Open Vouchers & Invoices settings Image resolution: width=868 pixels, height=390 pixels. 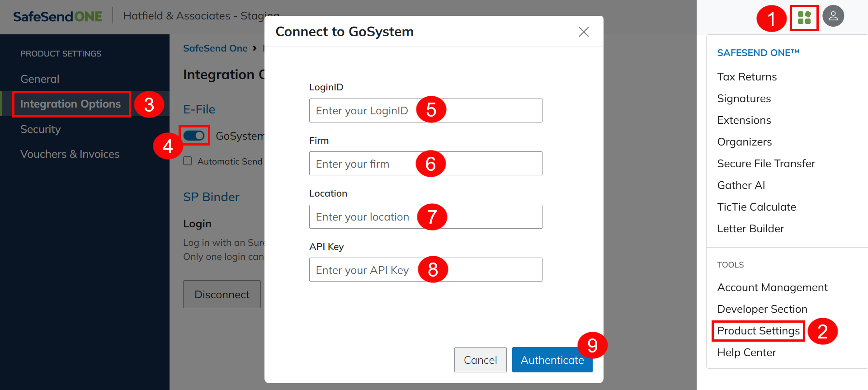coord(70,154)
